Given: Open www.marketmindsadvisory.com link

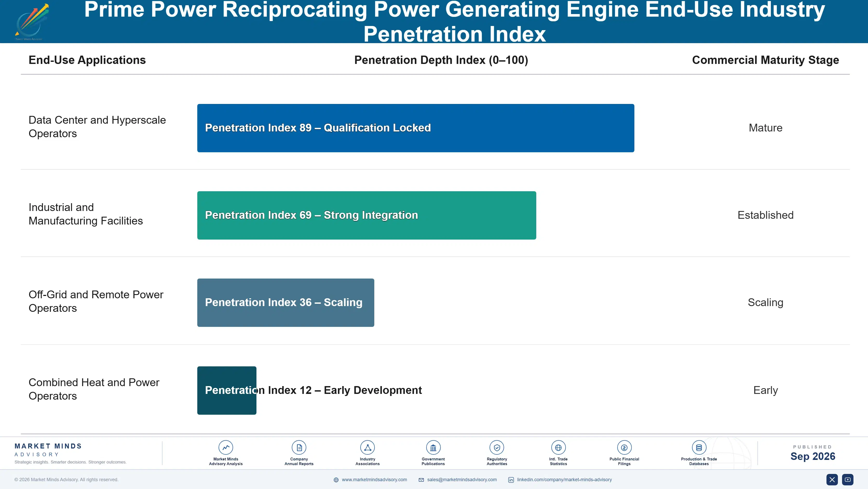Looking at the screenshot, I should pyautogui.click(x=374, y=480).
